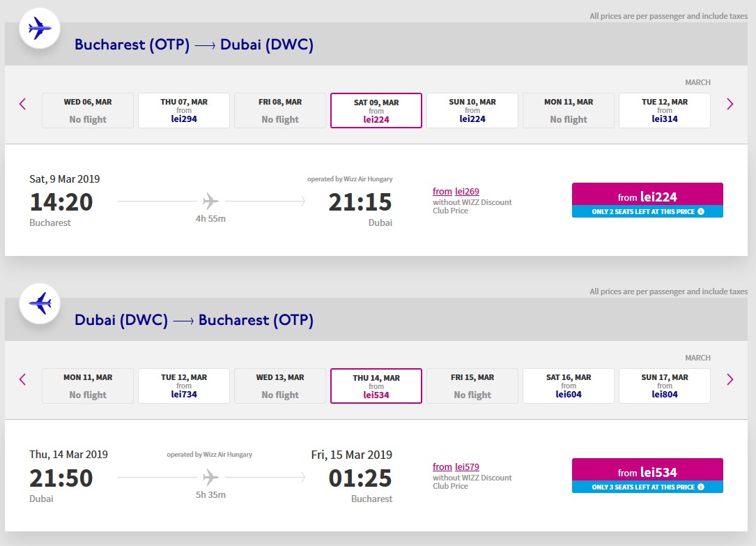The width and height of the screenshot is (756, 546).
Task: Open the from lei269 non-discount price link
Action: tap(456, 192)
